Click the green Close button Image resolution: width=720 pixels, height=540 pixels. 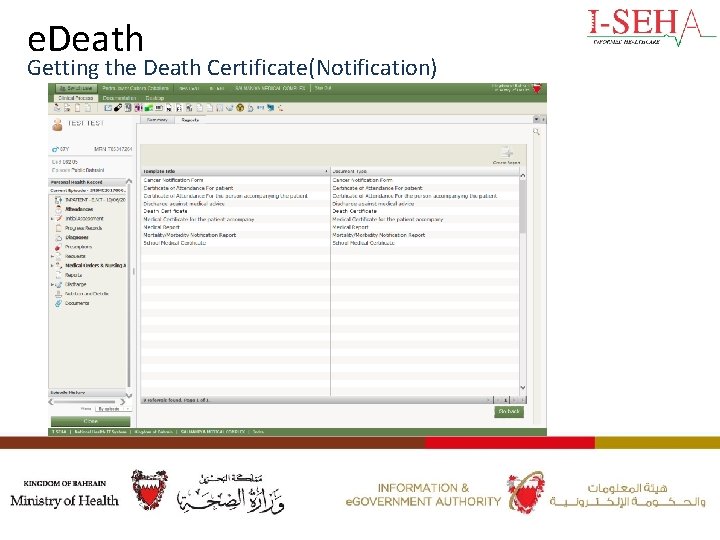(x=90, y=421)
